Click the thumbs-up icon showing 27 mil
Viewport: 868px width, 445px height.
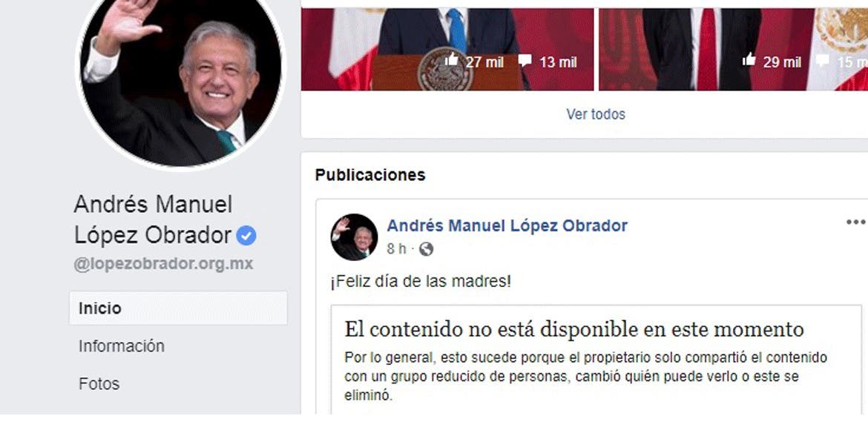click(451, 60)
